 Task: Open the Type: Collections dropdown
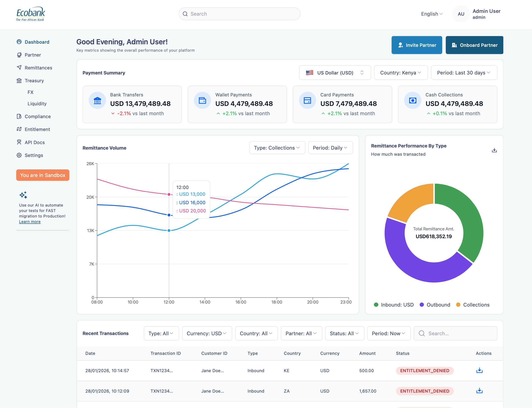click(x=277, y=148)
